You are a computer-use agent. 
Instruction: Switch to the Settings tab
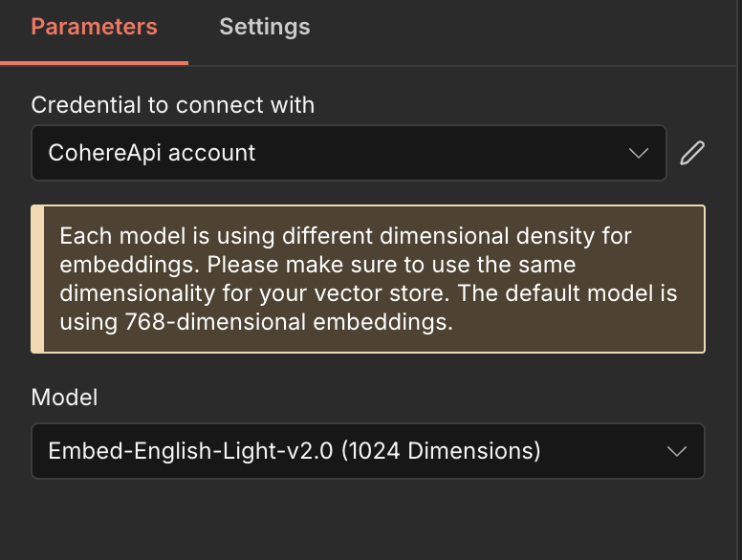(x=265, y=27)
